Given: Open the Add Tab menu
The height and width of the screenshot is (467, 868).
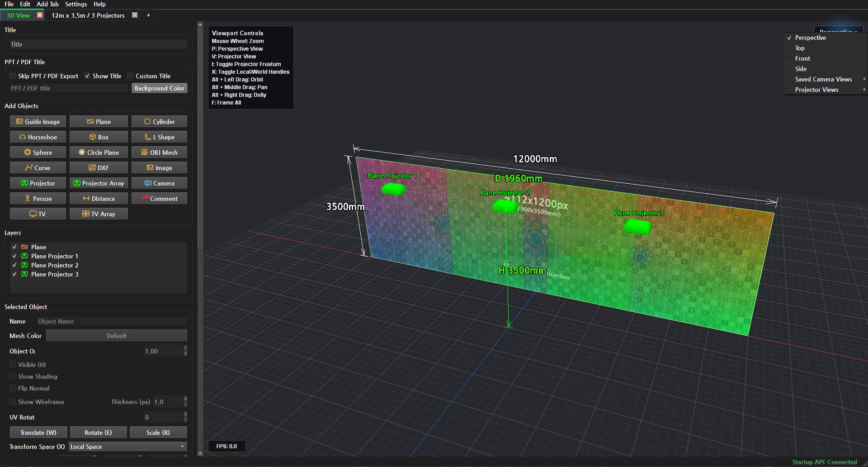Looking at the screenshot, I should point(47,4).
